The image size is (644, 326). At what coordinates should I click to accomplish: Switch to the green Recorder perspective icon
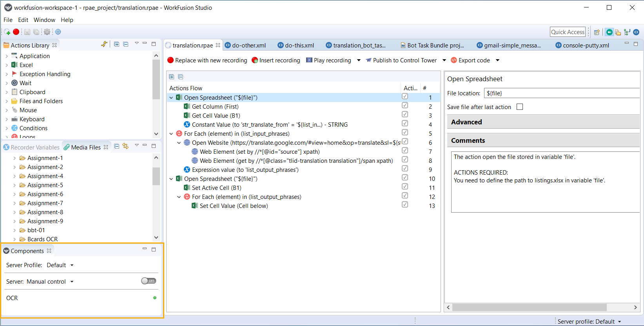609,32
